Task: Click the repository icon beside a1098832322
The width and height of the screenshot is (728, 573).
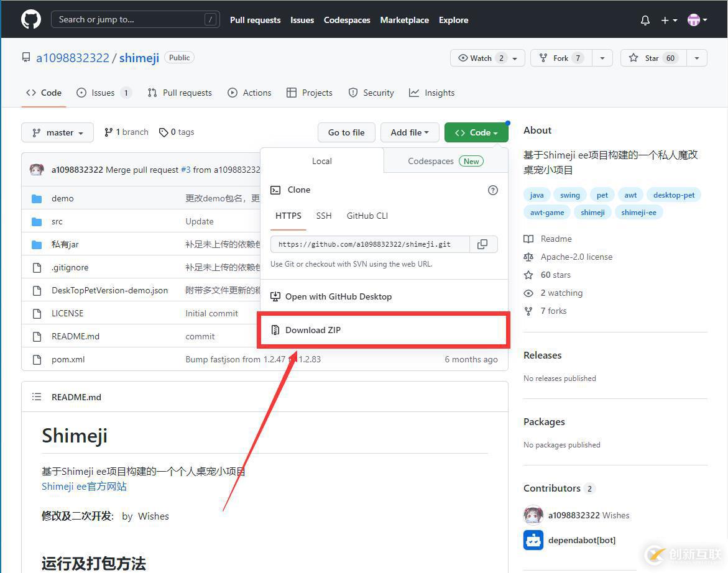Action: tap(26, 58)
